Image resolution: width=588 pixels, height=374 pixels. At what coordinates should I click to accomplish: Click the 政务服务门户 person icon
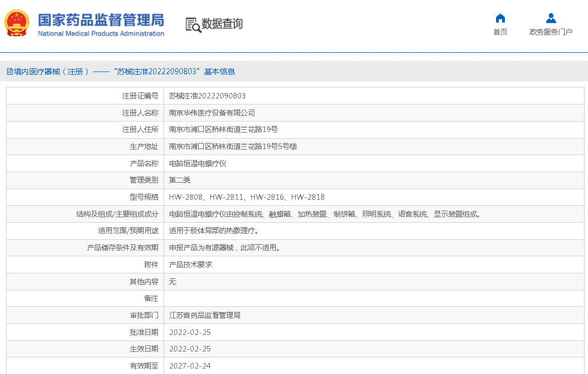click(x=551, y=18)
